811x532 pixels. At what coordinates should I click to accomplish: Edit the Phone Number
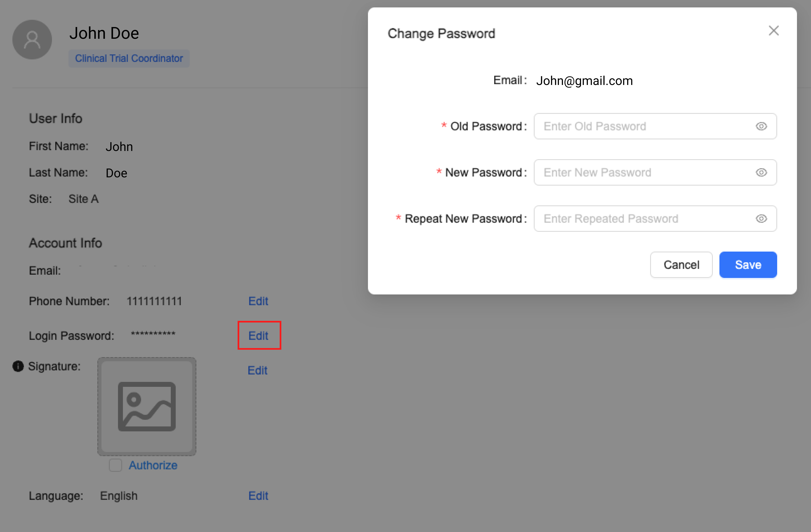click(258, 301)
